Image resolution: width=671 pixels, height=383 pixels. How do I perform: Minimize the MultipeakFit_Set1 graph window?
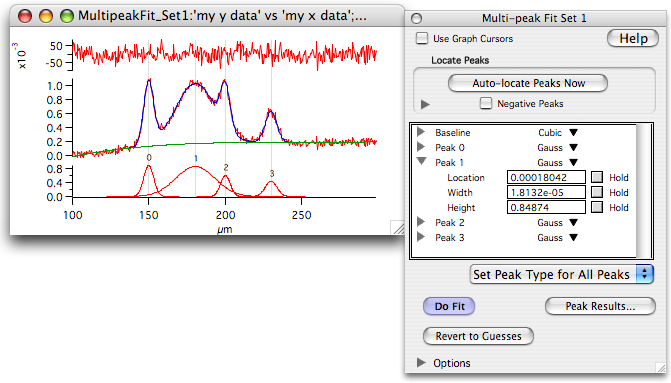pos(46,17)
